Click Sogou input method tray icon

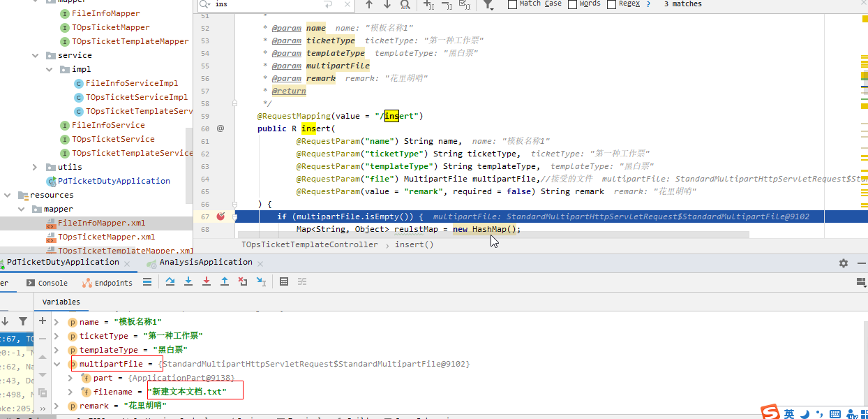pos(770,413)
